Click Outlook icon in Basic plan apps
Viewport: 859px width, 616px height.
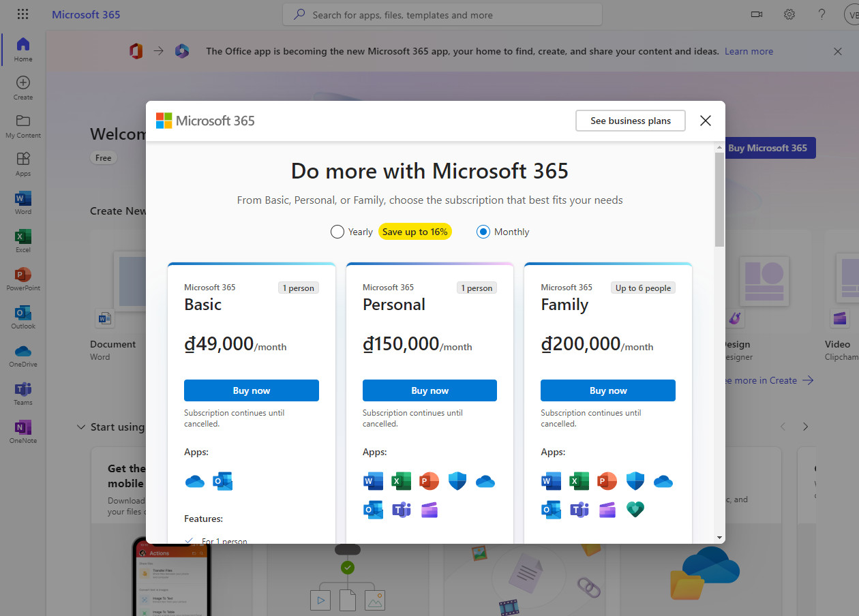click(222, 481)
